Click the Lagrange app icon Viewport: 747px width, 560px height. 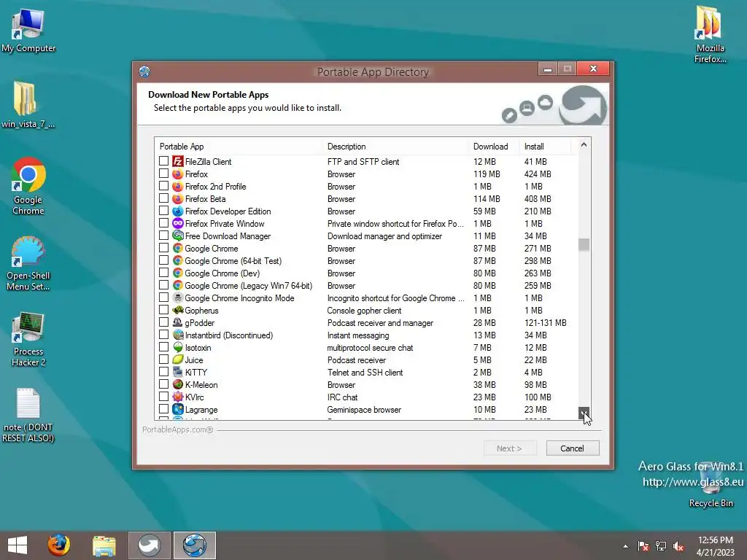coord(178,409)
